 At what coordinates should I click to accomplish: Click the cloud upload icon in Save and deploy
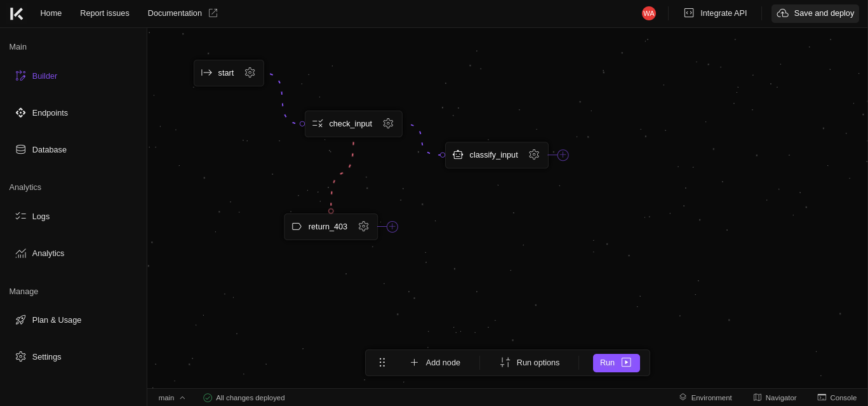(783, 13)
